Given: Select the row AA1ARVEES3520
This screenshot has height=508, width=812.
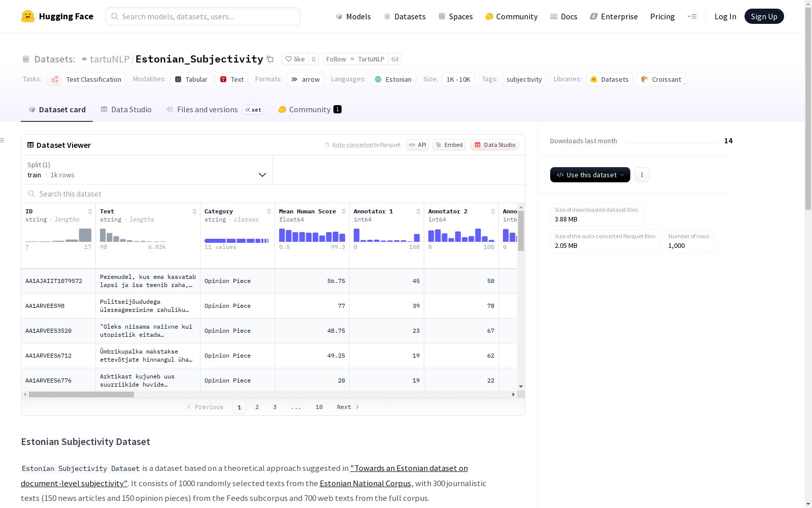Looking at the screenshot, I should point(269,331).
